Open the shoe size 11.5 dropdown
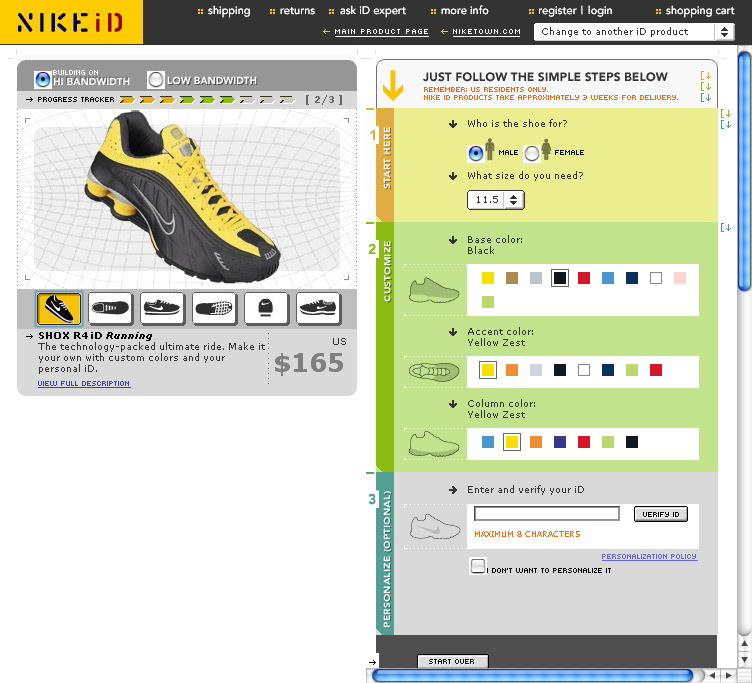Viewport: 752px width, 683px height. (496, 200)
